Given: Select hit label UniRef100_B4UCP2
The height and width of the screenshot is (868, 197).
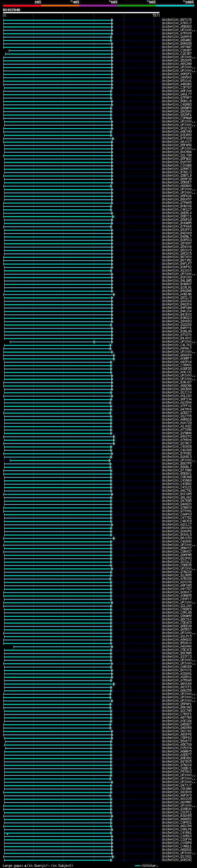Looking at the screenshot, I should pyautogui.click(x=177, y=436).
